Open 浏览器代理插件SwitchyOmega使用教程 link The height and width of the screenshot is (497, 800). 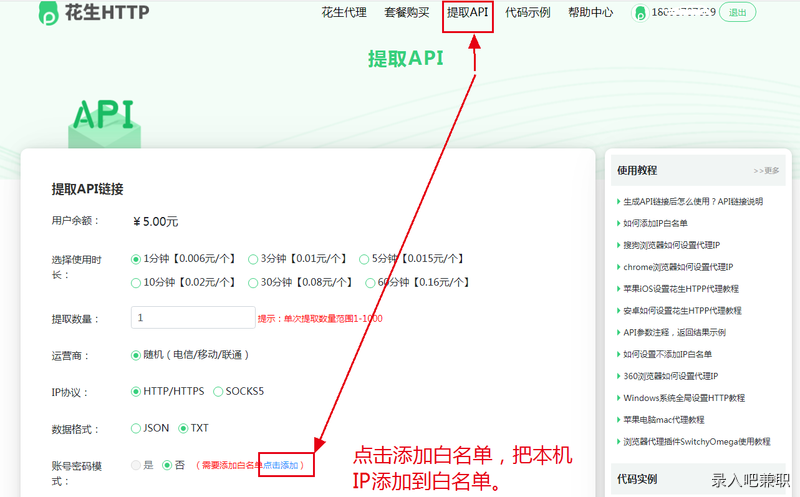[x=696, y=442]
